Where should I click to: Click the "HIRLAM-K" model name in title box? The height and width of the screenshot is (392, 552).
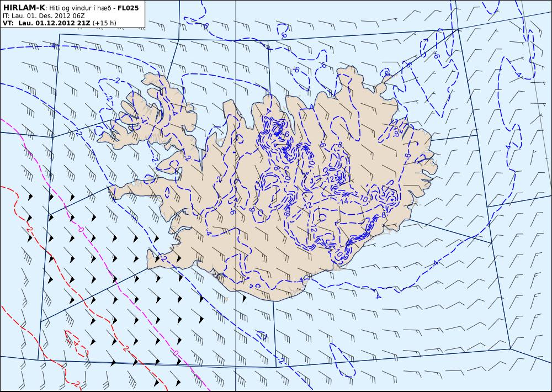(24, 8)
